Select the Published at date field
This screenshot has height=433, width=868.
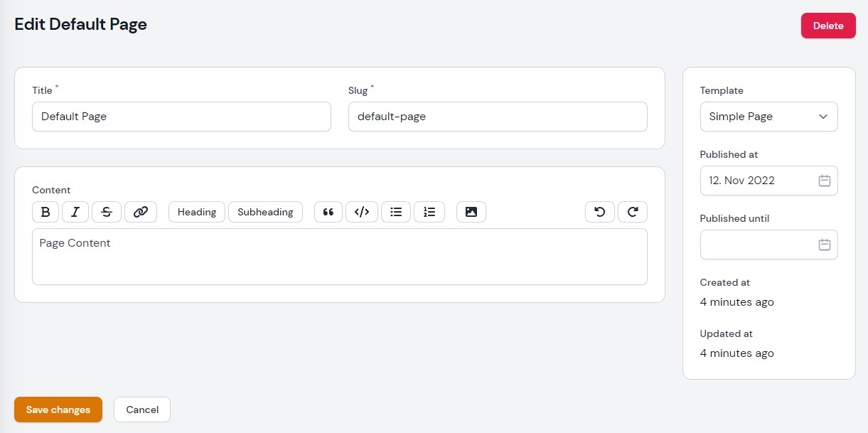769,181
